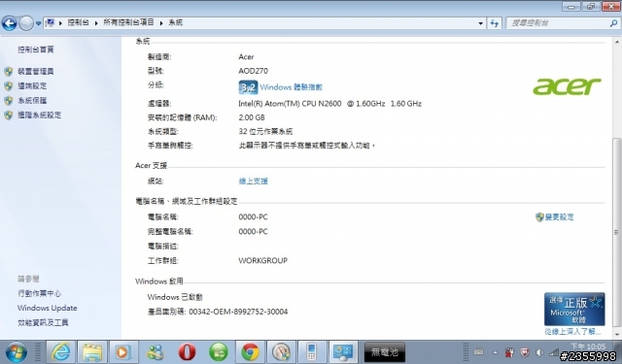Open Windows Explorer folder icon in taskbar
The height and width of the screenshot is (364, 622).
pyautogui.click(x=92, y=352)
